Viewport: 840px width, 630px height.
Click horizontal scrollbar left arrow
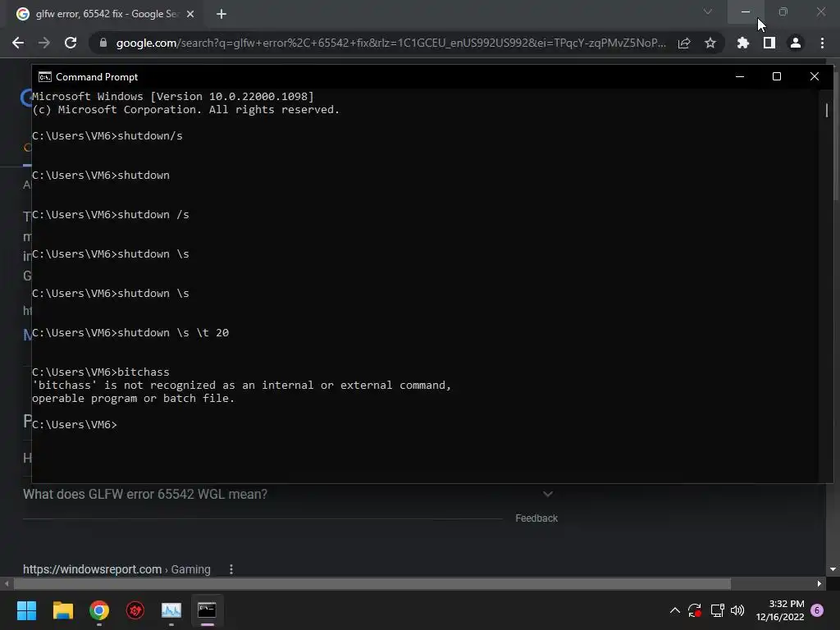(x=7, y=583)
